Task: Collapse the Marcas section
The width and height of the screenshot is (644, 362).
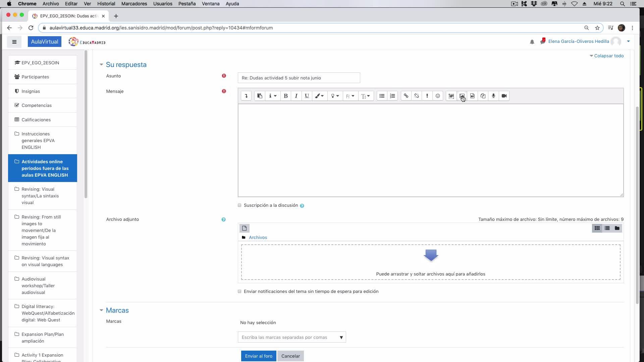Action: (x=101, y=310)
